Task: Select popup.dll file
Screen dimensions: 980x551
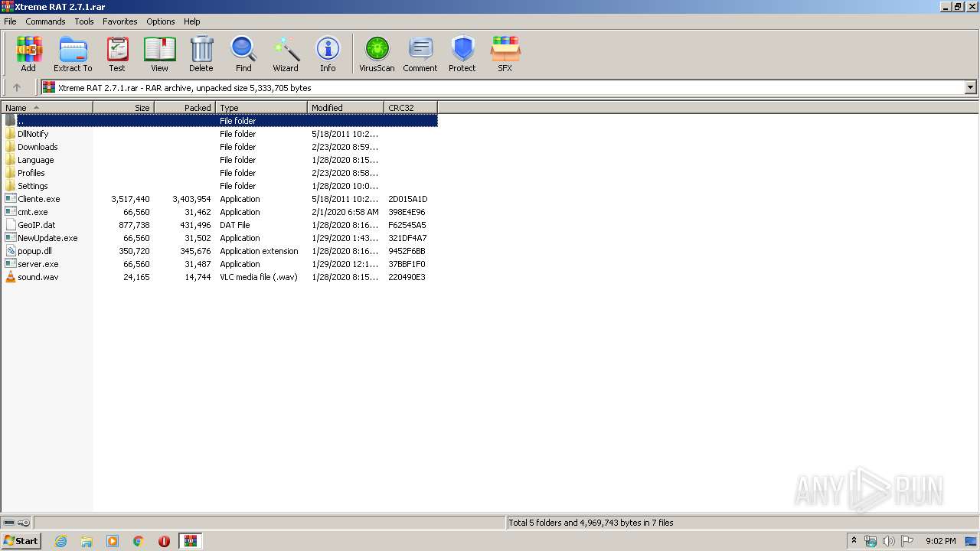Action: (34, 251)
